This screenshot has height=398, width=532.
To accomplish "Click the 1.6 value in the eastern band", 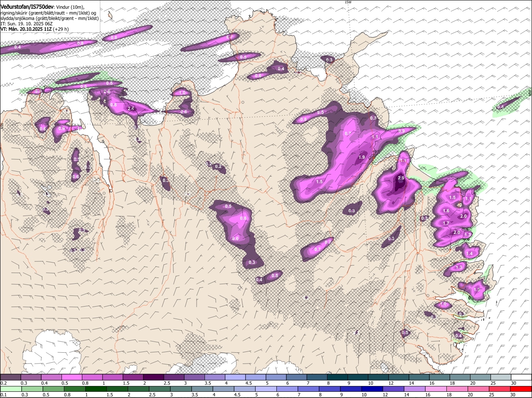I will click(446, 211).
